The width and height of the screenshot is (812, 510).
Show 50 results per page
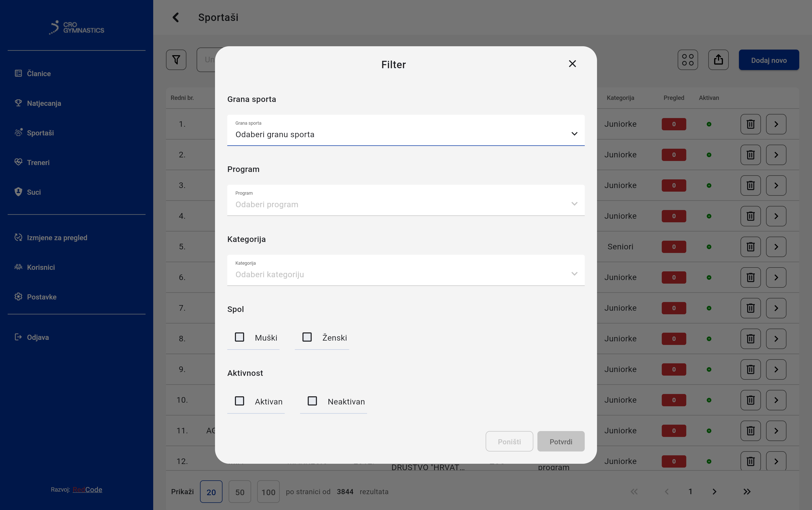(x=240, y=492)
